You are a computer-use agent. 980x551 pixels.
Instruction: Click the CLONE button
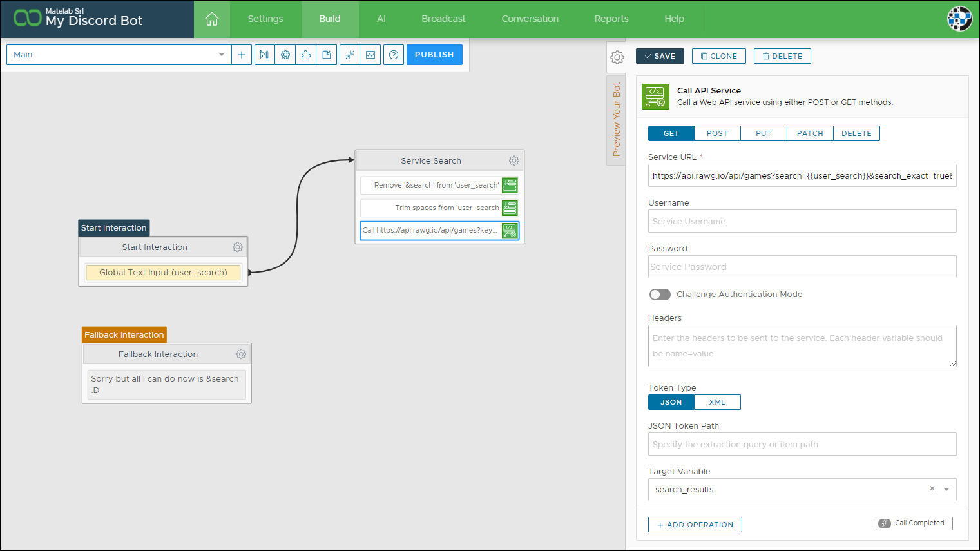coord(719,56)
